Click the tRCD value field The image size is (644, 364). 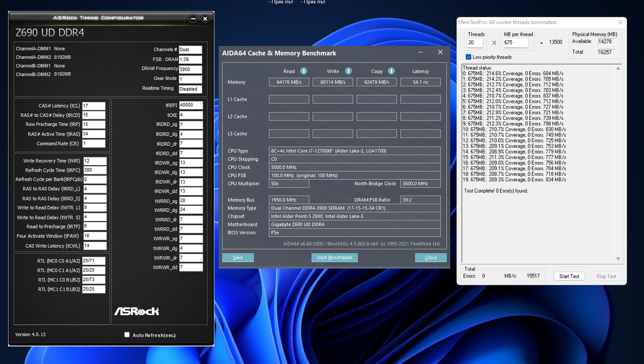click(94, 115)
